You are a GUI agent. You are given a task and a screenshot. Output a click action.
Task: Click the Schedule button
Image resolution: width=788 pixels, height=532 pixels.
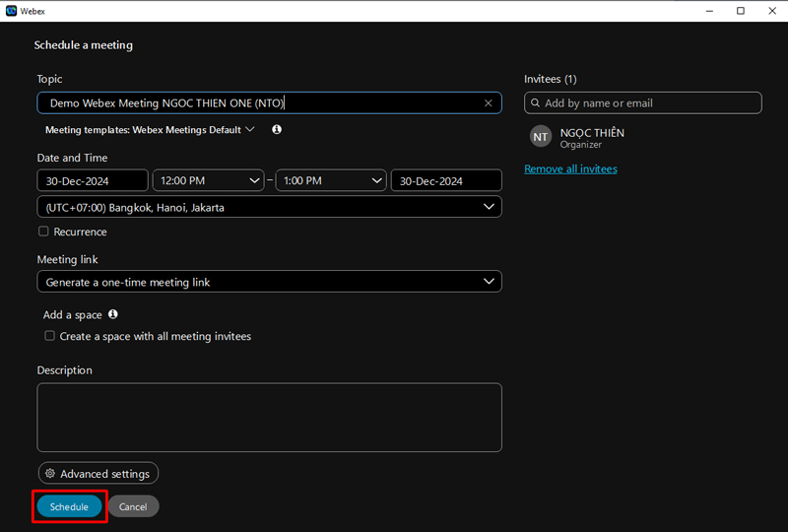69,506
